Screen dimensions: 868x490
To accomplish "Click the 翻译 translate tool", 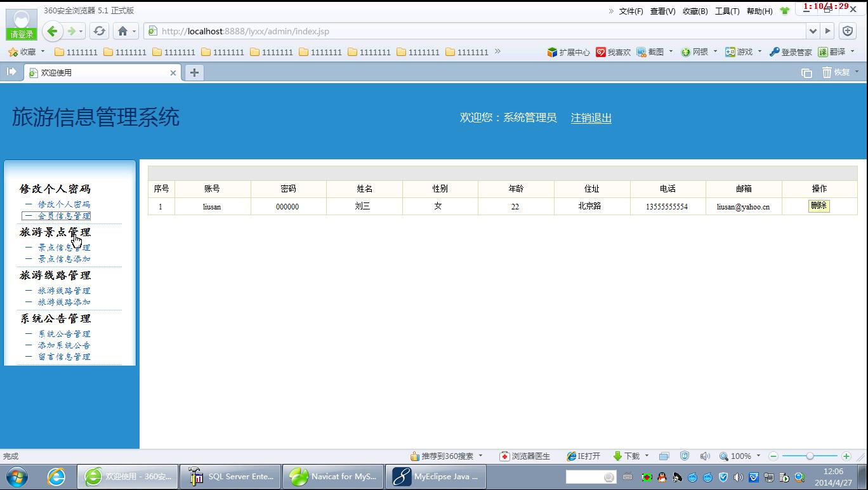I will point(831,52).
